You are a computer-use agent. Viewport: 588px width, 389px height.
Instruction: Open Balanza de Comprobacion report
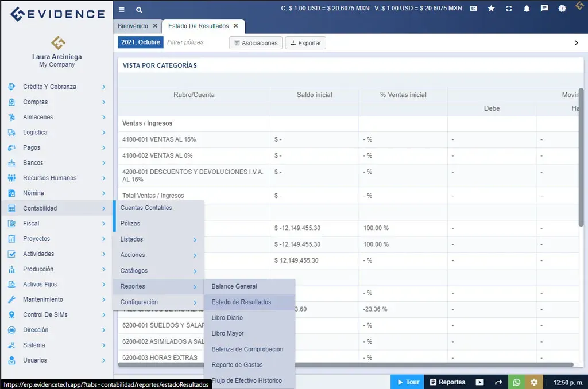247,349
